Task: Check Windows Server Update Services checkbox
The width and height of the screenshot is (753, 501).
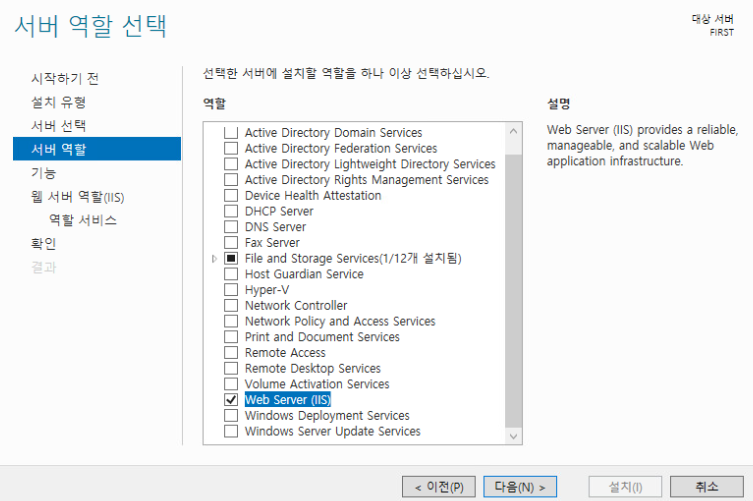Action: click(x=231, y=431)
